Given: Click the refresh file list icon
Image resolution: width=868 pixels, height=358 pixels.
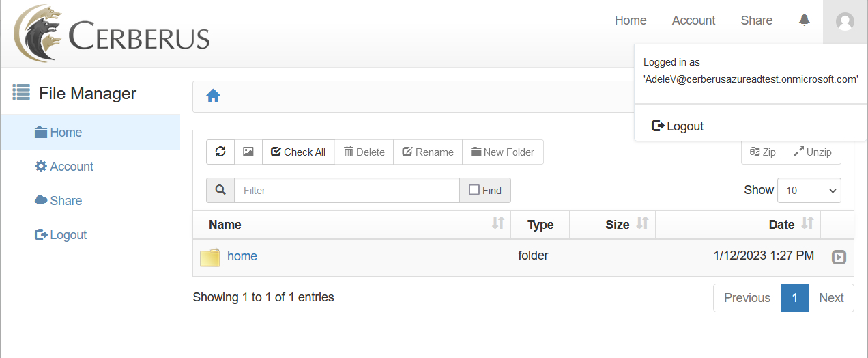Looking at the screenshot, I should [x=220, y=152].
